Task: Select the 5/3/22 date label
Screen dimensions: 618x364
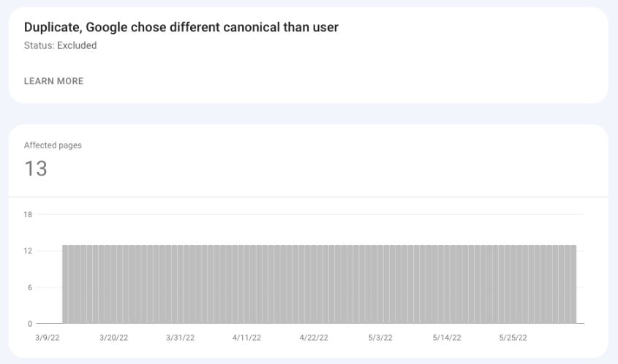Action: click(x=380, y=338)
